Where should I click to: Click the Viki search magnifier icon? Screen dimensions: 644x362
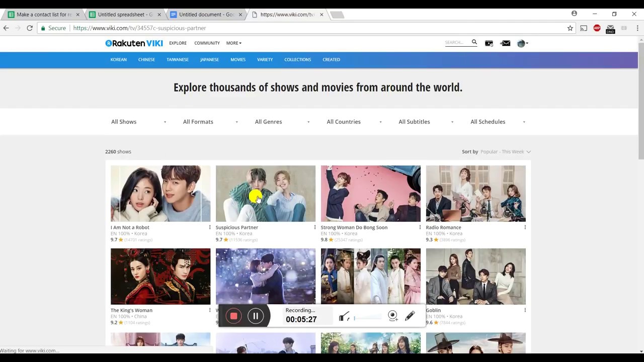click(474, 43)
